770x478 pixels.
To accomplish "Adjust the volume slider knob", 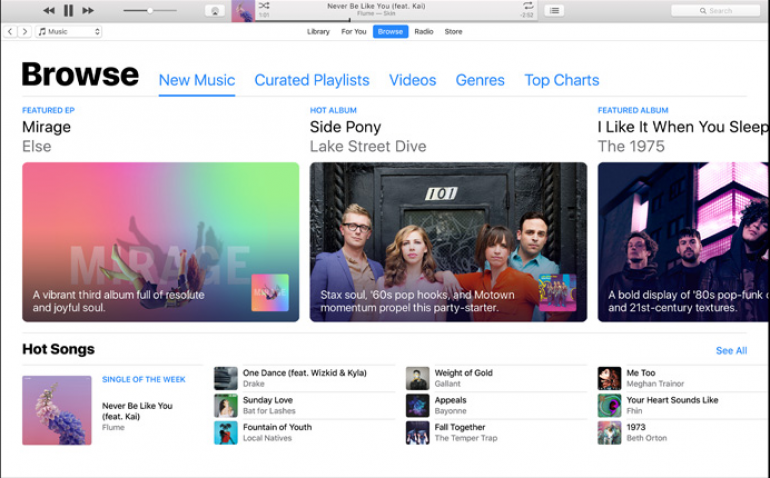I will click(x=150, y=10).
